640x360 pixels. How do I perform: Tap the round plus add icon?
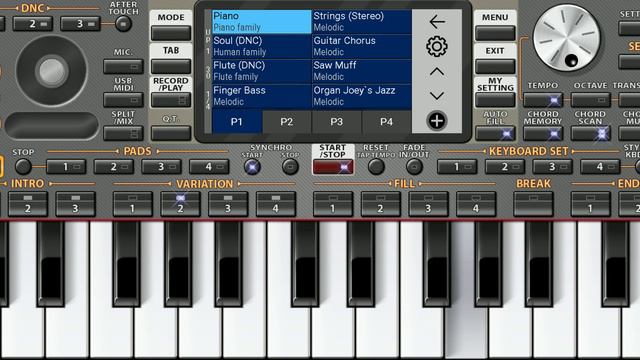tap(437, 121)
